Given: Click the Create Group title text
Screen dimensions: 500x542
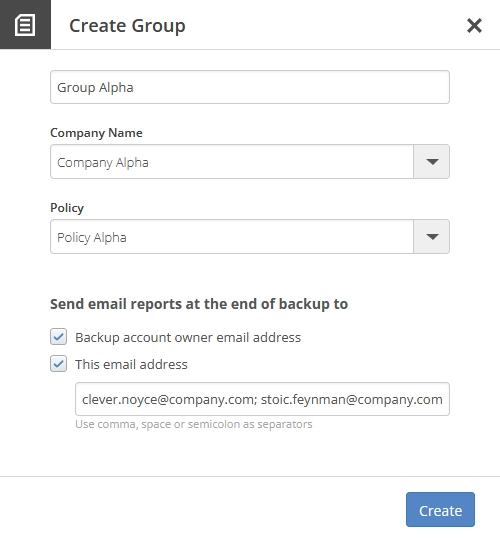Looking at the screenshot, I should (127, 26).
